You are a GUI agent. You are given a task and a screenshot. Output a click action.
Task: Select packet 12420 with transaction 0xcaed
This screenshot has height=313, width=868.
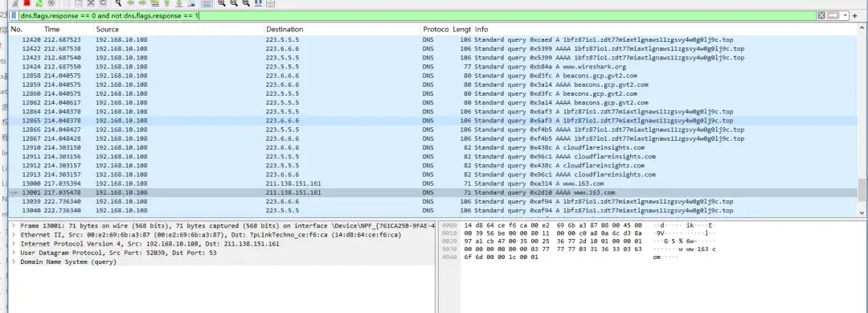[433, 40]
